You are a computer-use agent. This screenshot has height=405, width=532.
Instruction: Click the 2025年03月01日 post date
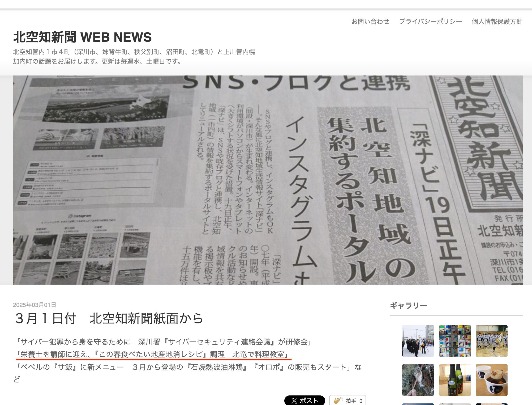[35, 305]
